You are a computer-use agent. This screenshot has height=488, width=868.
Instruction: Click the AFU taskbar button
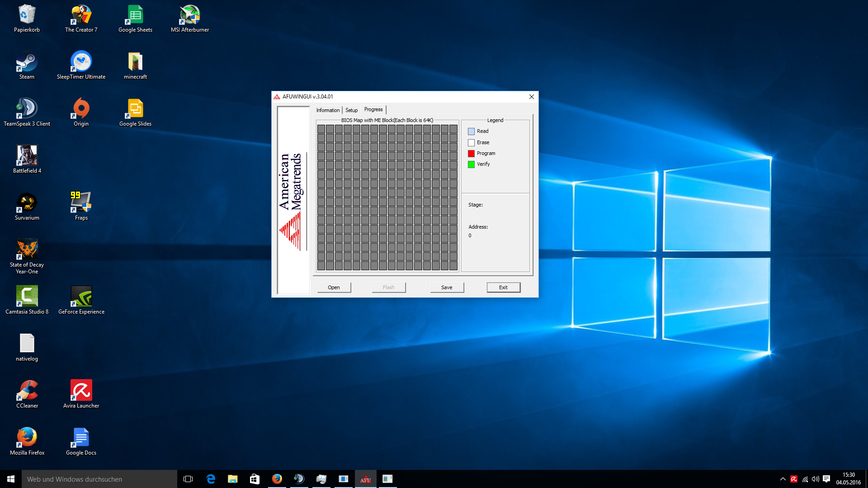(365, 479)
